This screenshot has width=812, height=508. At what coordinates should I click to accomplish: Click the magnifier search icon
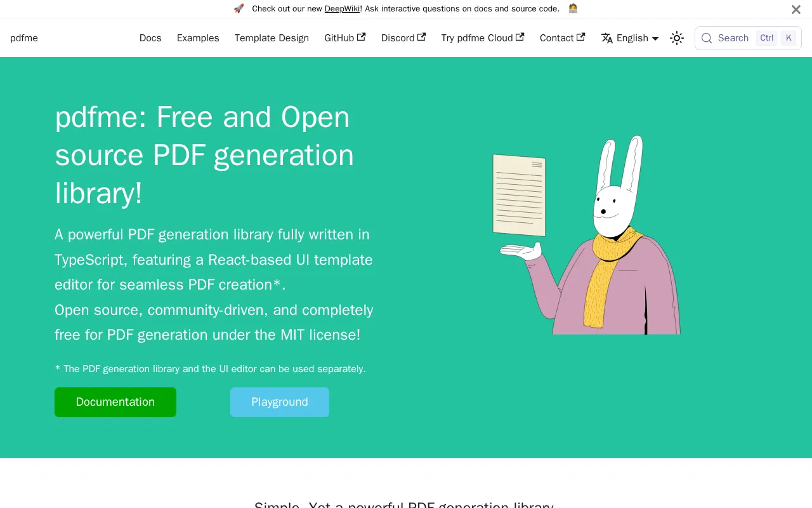707,38
